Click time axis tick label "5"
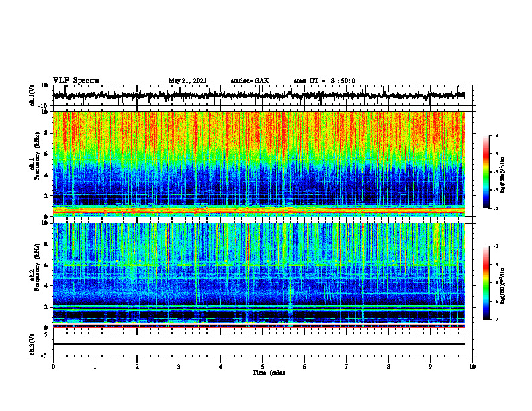The image size is (532, 411). point(263,367)
